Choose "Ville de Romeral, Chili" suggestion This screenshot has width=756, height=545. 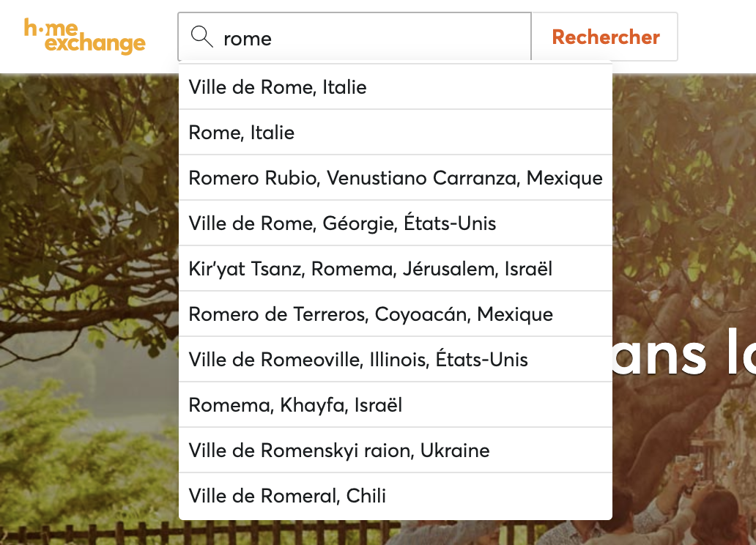pos(287,495)
